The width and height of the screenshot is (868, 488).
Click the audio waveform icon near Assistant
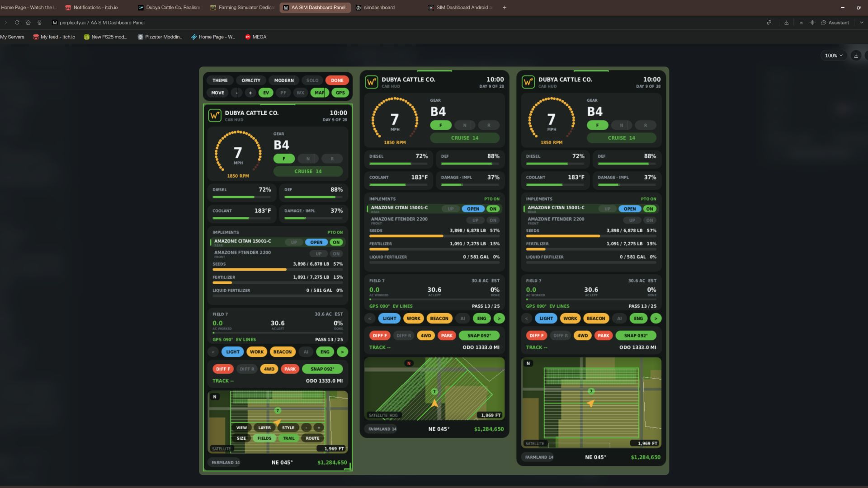812,23
